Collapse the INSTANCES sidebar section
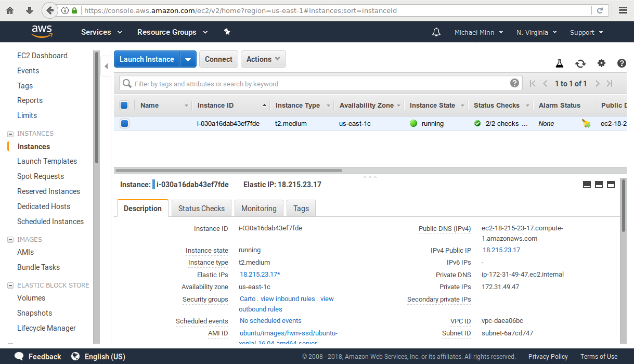The image size is (634, 364). (x=10, y=134)
